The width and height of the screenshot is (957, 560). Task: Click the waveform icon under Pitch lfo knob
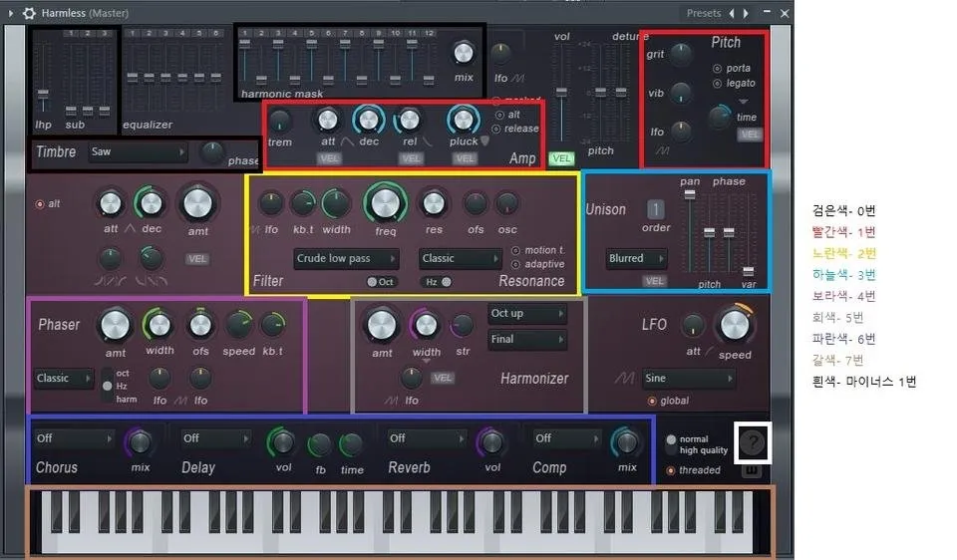pyautogui.click(x=662, y=150)
